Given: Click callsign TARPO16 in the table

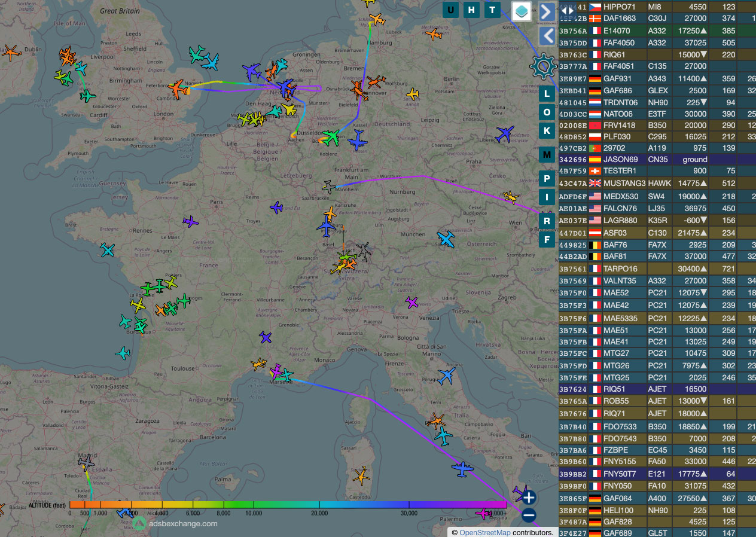Looking at the screenshot, I should [x=621, y=269].
